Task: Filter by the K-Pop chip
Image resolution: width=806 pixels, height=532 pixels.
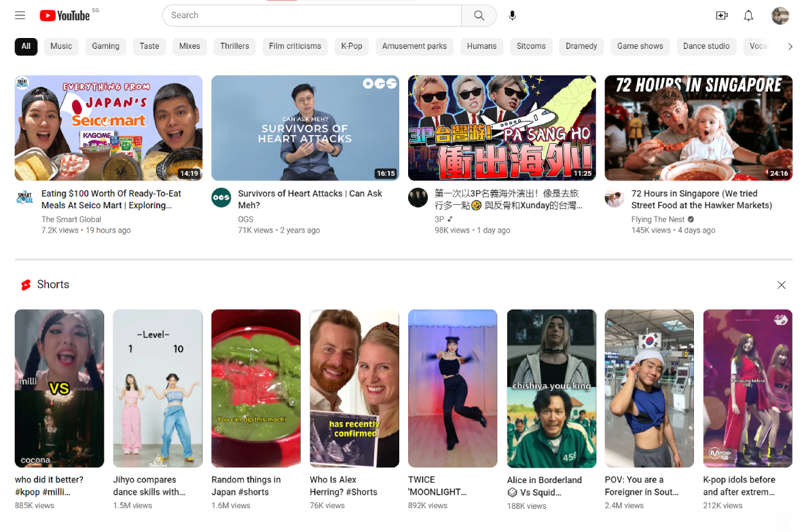Action: [351, 46]
